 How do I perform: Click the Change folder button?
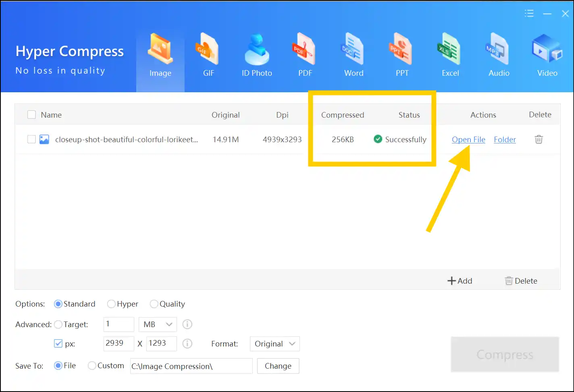point(278,366)
